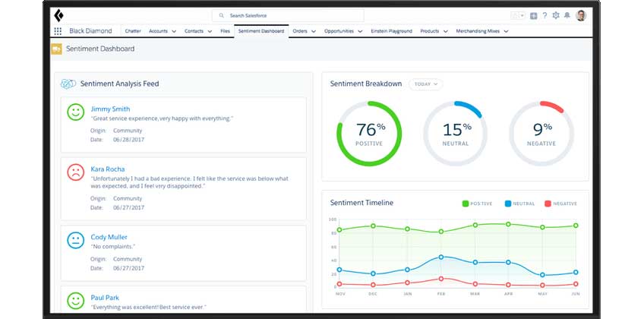The image size is (644, 319).
Task: Select the green Positive data point at DEC
Action: coord(373,226)
